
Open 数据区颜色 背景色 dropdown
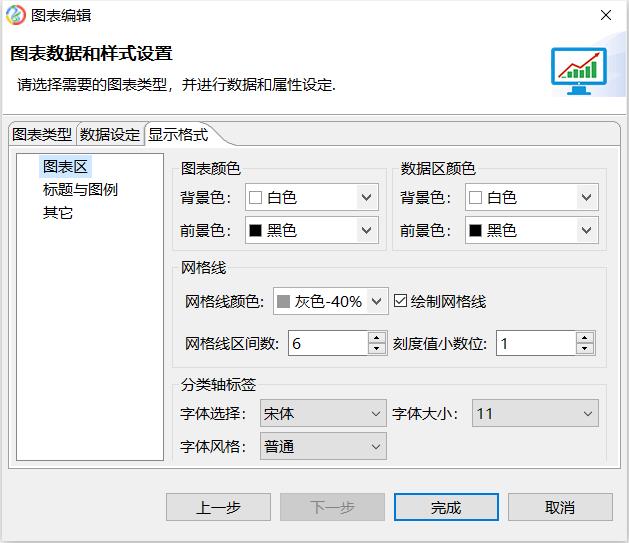click(532, 197)
